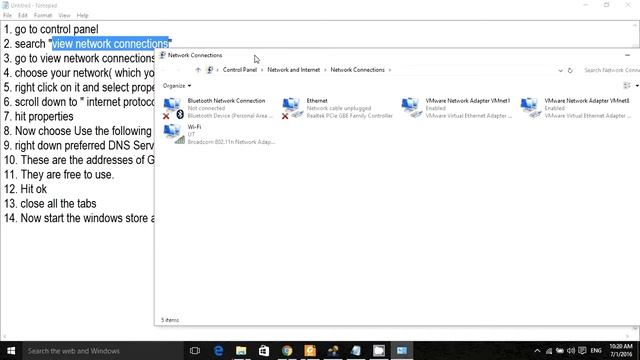Expand chevron after Network Connections breadcrumb
640x360 pixels.
[x=390, y=70]
